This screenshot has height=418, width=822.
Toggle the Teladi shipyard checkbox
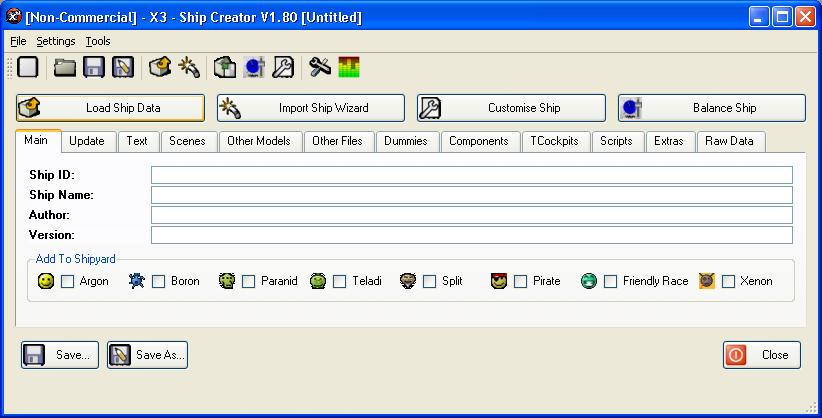pos(339,282)
